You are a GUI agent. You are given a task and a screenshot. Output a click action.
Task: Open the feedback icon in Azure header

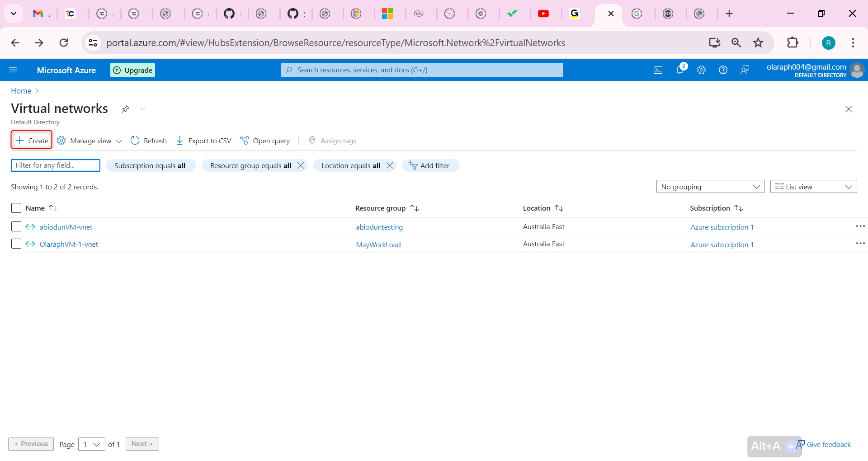click(x=745, y=70)
